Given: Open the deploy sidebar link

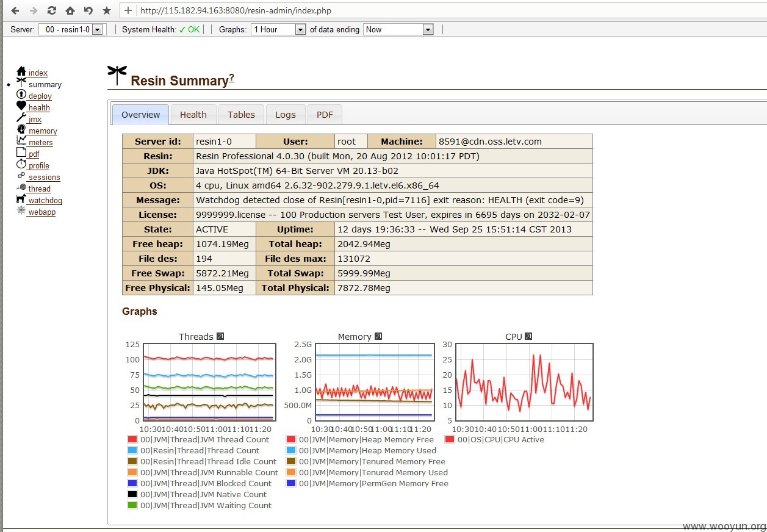Looking at the screenshot, I should tap(40, 96).
